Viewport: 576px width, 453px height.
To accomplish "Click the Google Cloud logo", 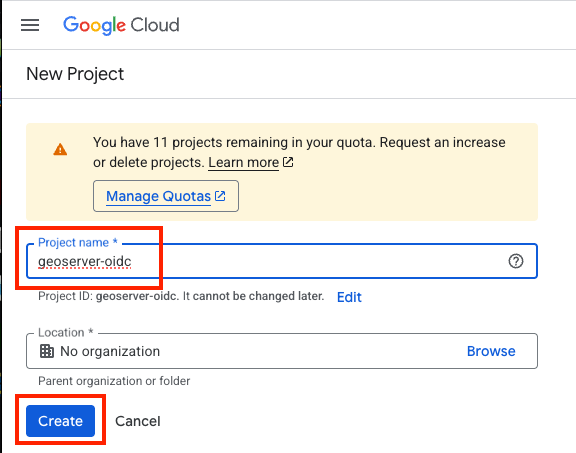I will click(x=121, y=25).
